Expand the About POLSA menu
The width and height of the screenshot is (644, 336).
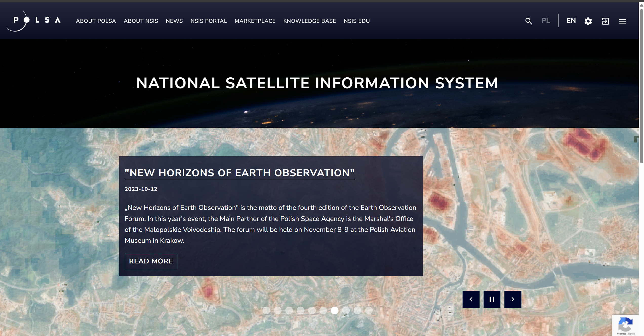click(96, 21)
